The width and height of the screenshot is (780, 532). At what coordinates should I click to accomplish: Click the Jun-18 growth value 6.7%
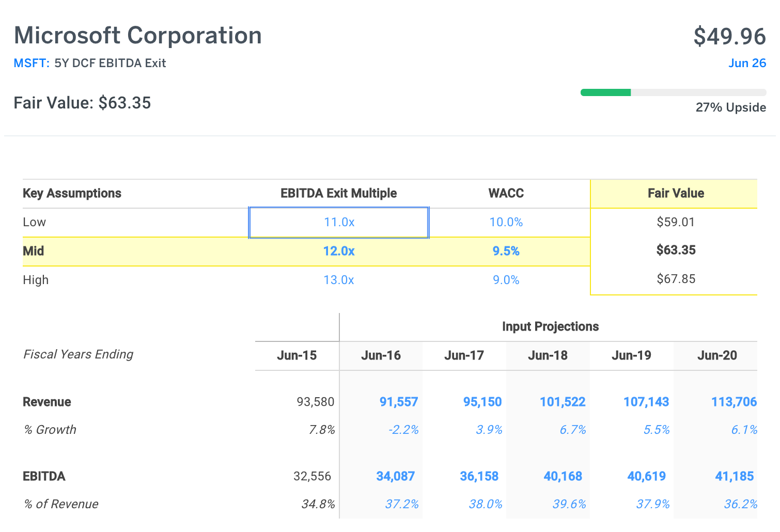click(573, 430)
